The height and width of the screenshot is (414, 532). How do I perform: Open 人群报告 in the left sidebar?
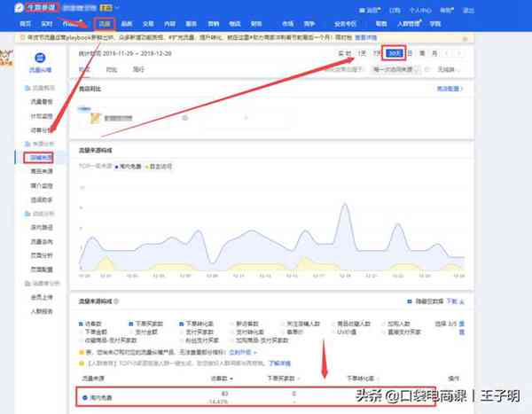coord(42,311)
